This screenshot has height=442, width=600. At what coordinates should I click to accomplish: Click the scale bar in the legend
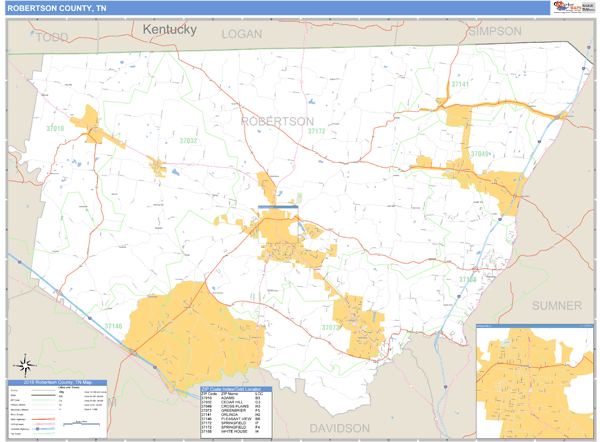point(82,424)
